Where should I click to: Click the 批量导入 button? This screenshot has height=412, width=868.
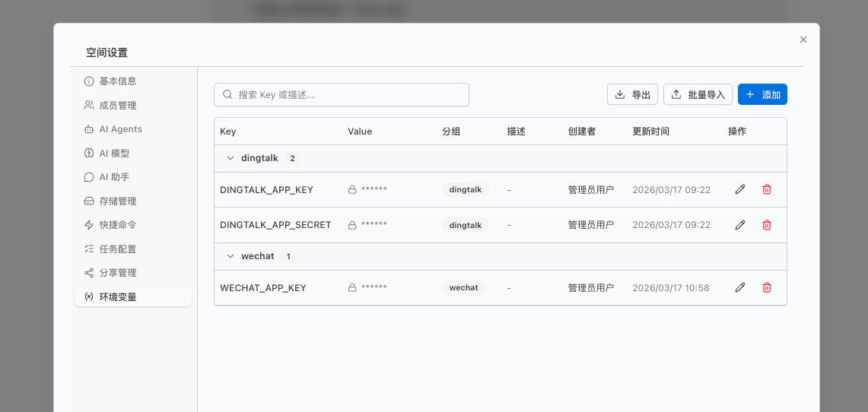tap(698, 94)
